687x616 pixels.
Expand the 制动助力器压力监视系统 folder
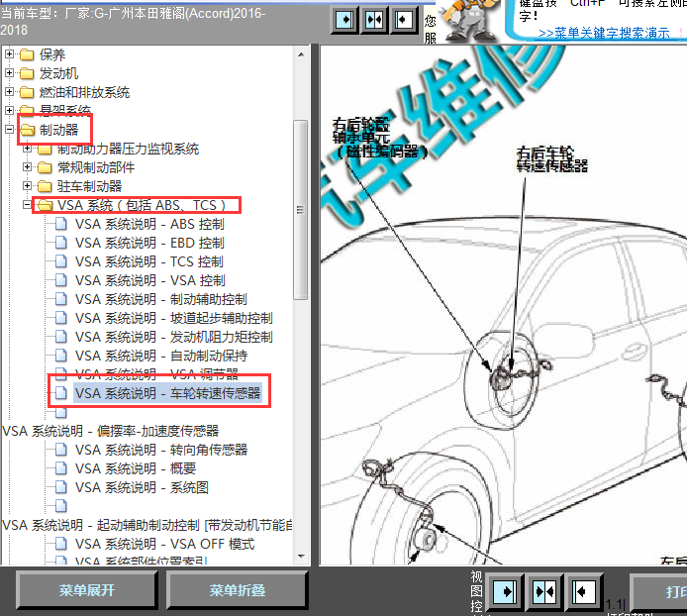click(x=27, y=149)
